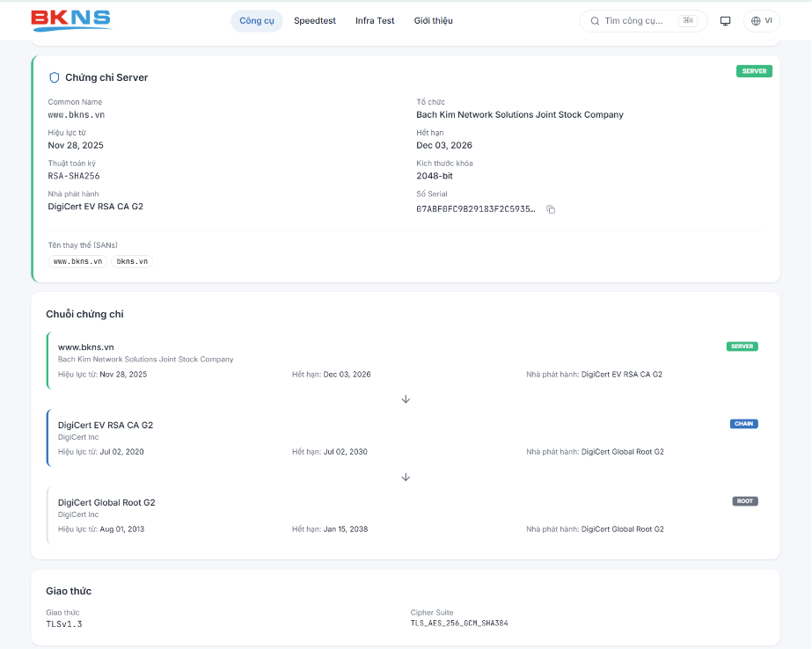The width and height of the screenshot is (812, 649).
Task: Copy the serial number with copy icon
Action: [551, 209]
